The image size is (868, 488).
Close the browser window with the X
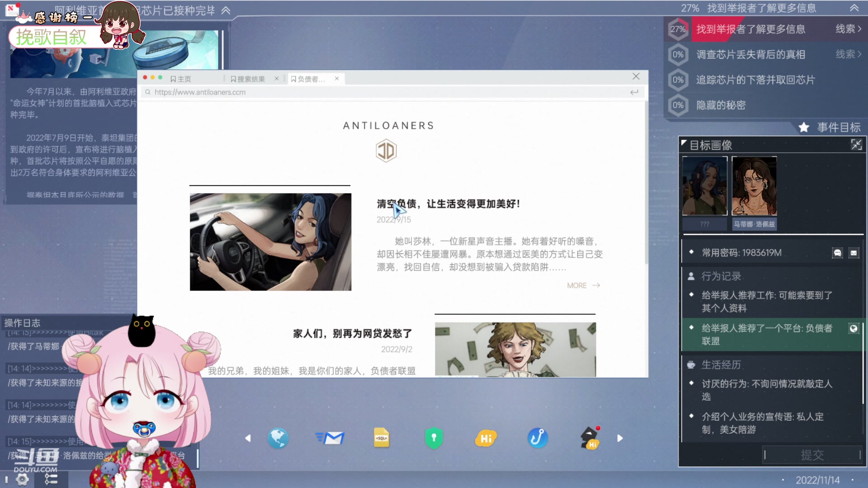(x=636, y=76)
